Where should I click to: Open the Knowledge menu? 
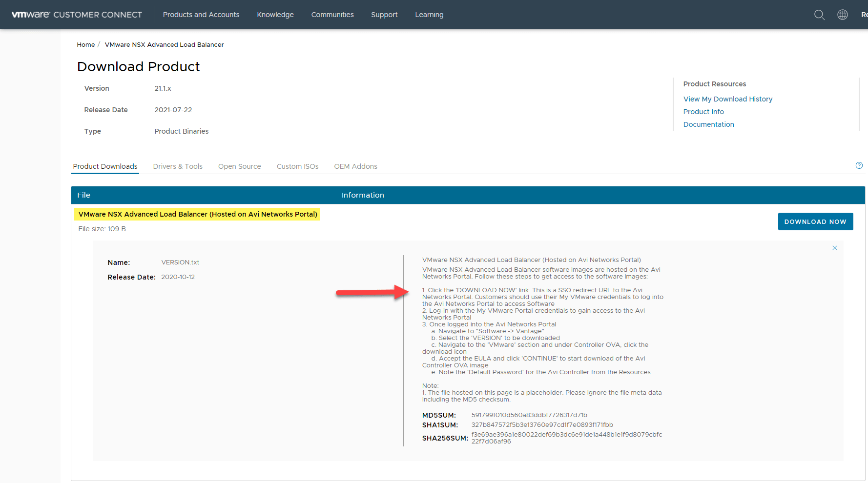[275, 15]
